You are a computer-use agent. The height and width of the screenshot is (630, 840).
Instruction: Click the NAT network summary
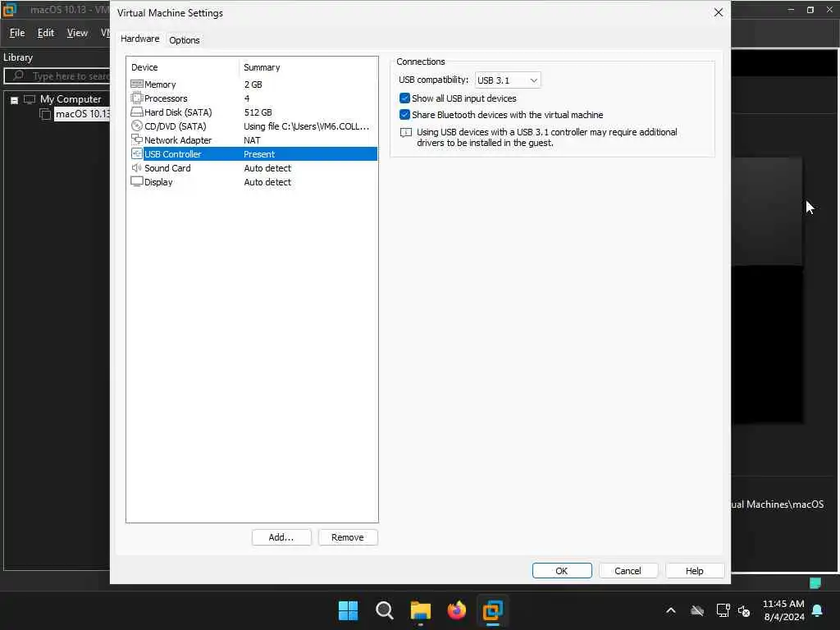click(x=252, y=140)
